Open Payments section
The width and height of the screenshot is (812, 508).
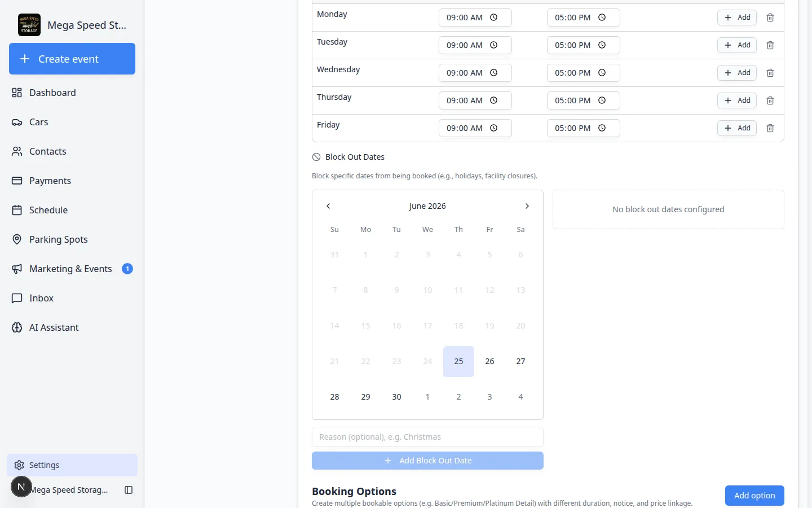(x=72, y=181)
